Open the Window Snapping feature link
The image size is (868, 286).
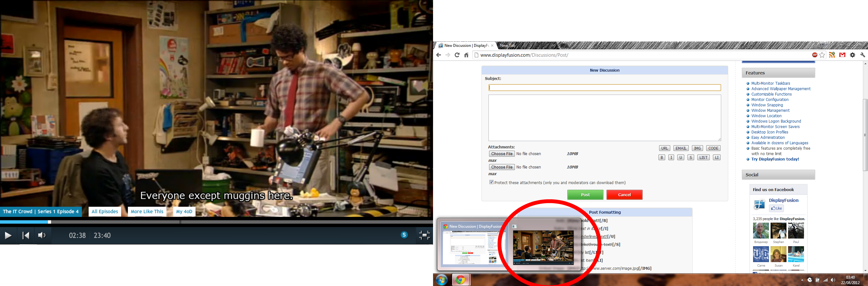[x=767, y=105]
